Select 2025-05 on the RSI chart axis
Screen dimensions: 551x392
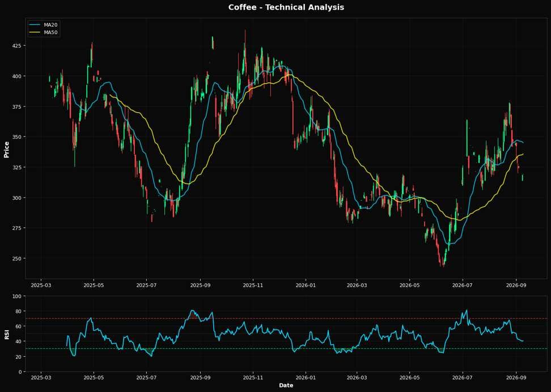click(x=94, y=378)
